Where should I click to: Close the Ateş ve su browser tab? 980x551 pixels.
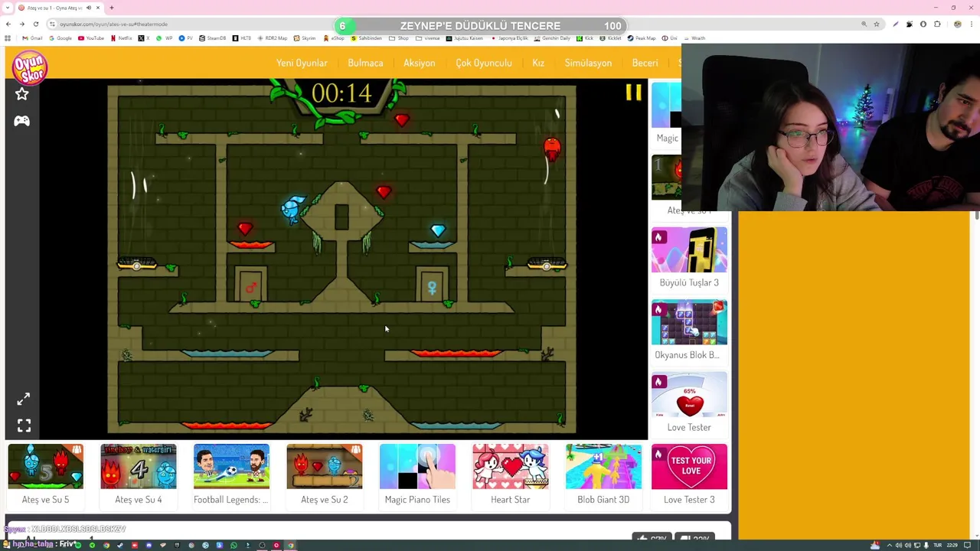tap(98, 8)
